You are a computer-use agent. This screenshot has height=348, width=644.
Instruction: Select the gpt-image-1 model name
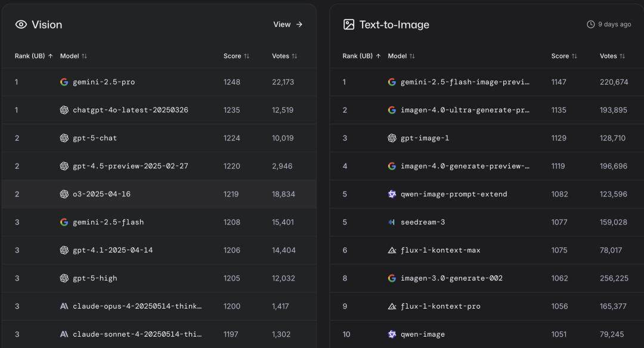coord(425,138)
